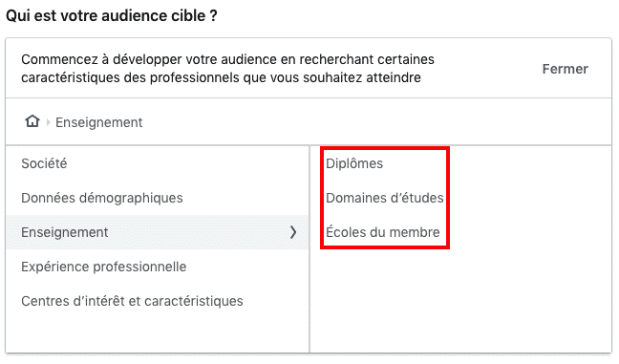Click the breadcrumb separator arrow after home
The width and height of the screenshot is (619, 364).
tap(48, 122)
